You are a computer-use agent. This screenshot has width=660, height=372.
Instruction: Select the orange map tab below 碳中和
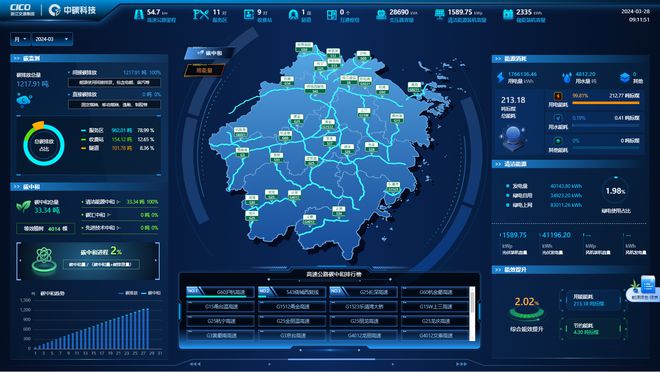205,70
